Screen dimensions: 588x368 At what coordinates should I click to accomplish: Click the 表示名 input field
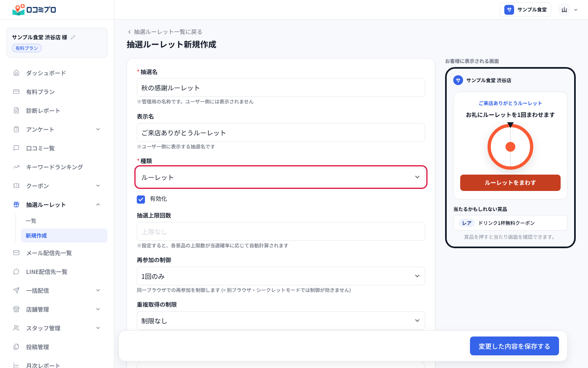coord(281,132)
